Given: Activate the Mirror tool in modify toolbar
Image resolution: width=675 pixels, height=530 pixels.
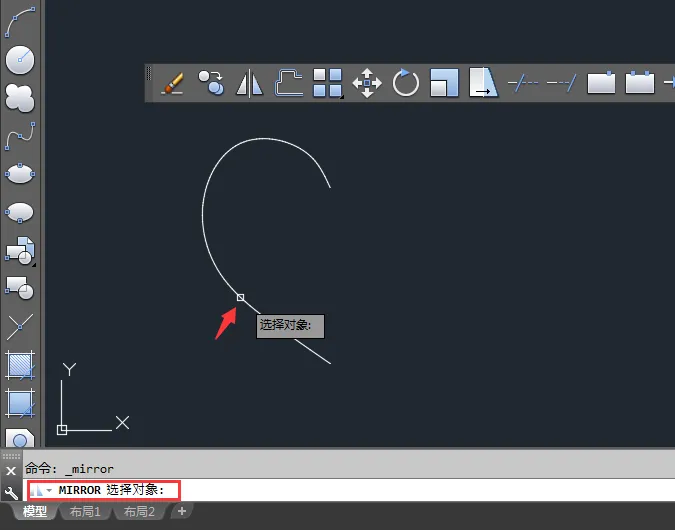Looking at the screenshot, I should pos(249,83).
